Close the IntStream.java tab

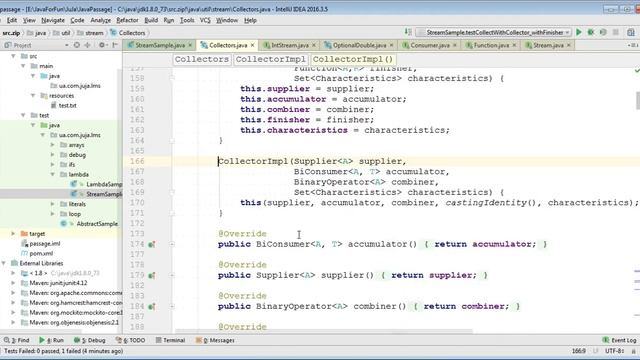(313, 45)
